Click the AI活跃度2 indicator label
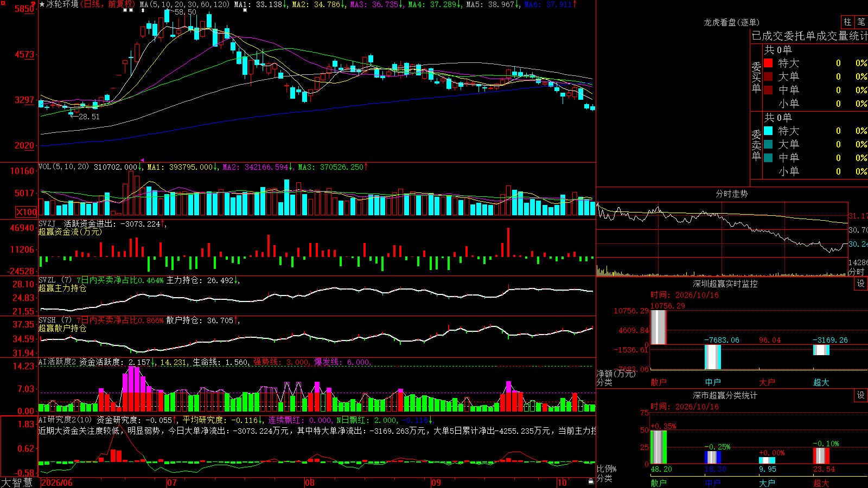 tap(56, 362)
